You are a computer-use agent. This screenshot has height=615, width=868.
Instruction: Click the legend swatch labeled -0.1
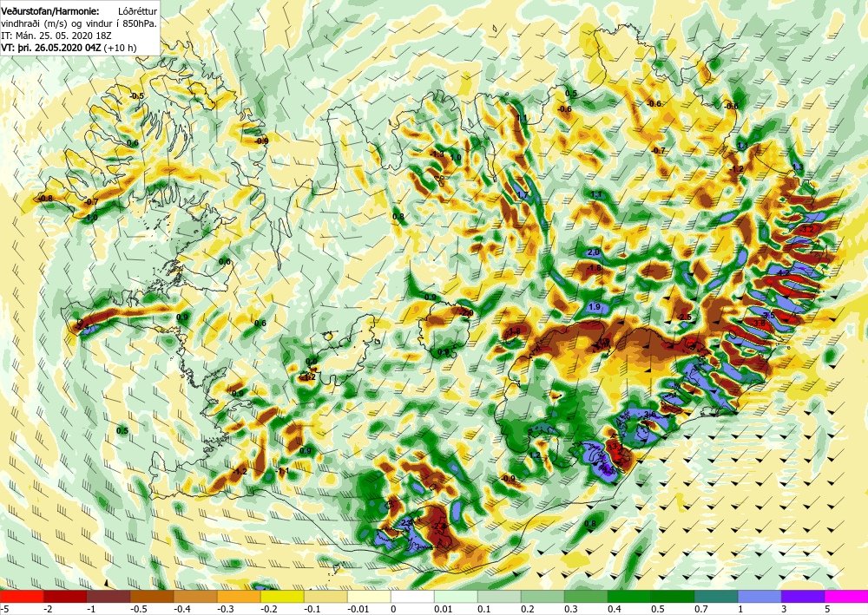[325, 596]
